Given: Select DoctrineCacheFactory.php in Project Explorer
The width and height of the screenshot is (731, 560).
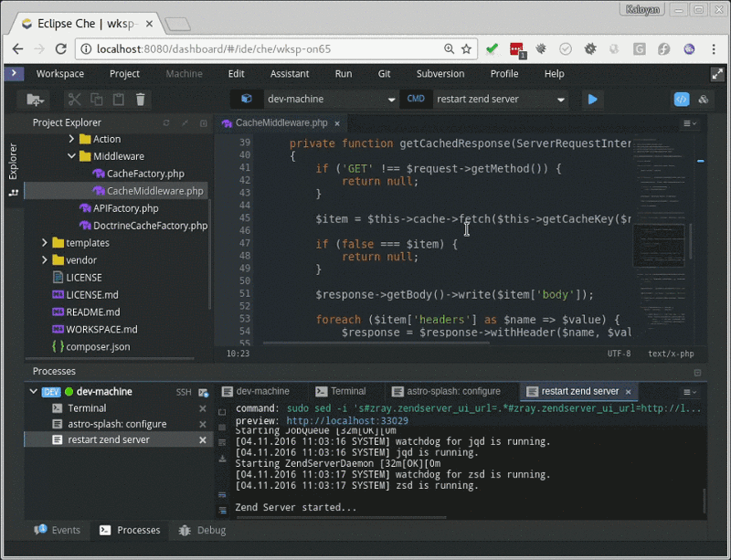Looking at the screenshot, I should [151, 226].
